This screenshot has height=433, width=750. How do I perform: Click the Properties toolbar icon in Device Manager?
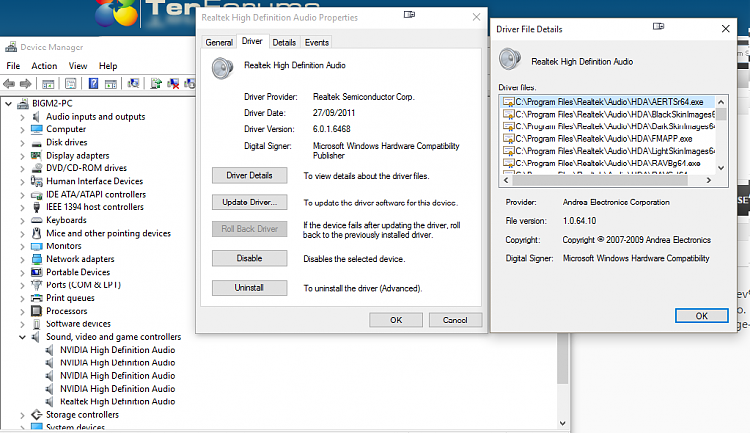[x=70, y=84]
